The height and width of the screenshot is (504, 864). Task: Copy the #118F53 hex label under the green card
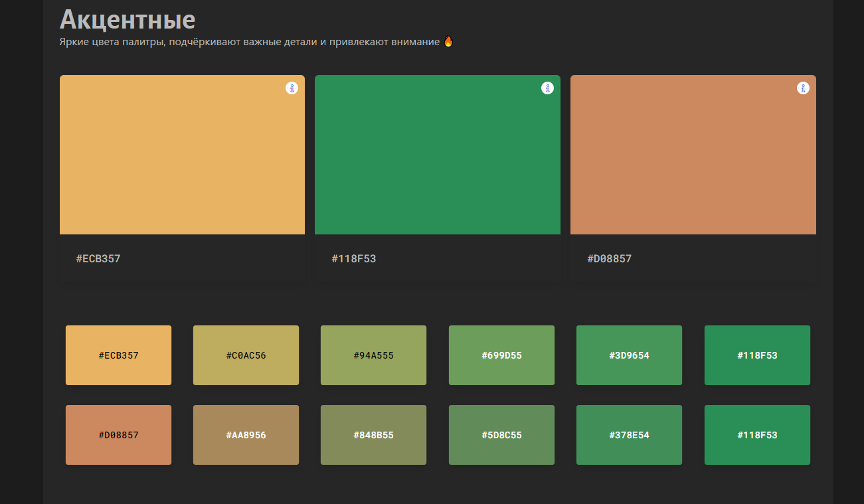[354, 259]
